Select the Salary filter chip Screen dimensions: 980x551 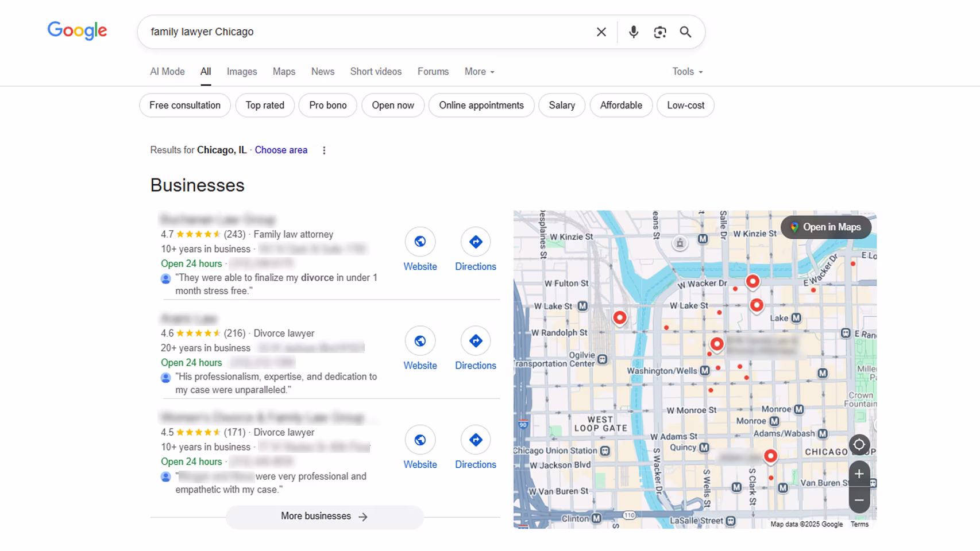(x=562, y=105)
